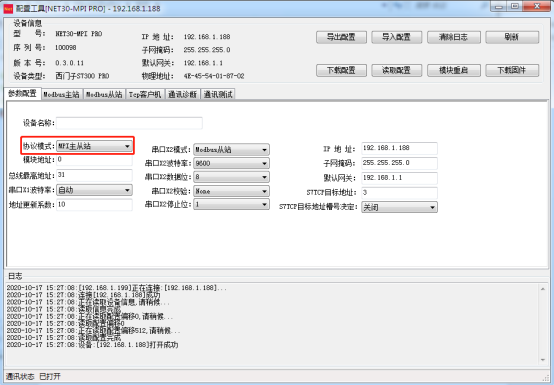Click the 读取配置 button
Screen dimensions: 554x385
[x=396, y=70]
